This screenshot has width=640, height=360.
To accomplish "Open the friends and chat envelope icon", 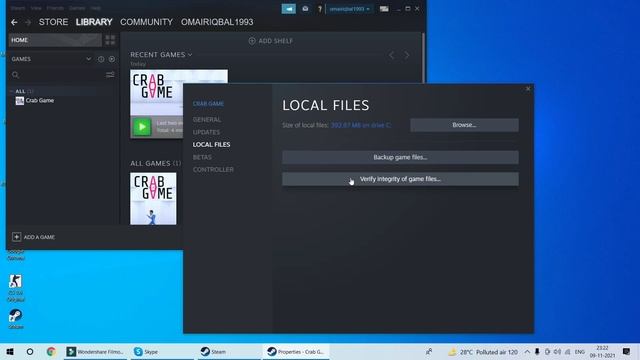I will click(305, 9).
